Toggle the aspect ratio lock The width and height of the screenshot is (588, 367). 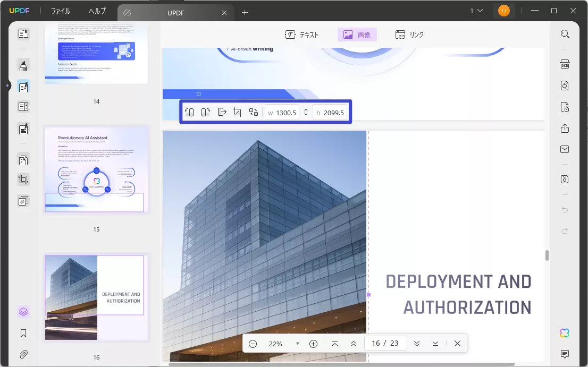[x=306, y=113]
